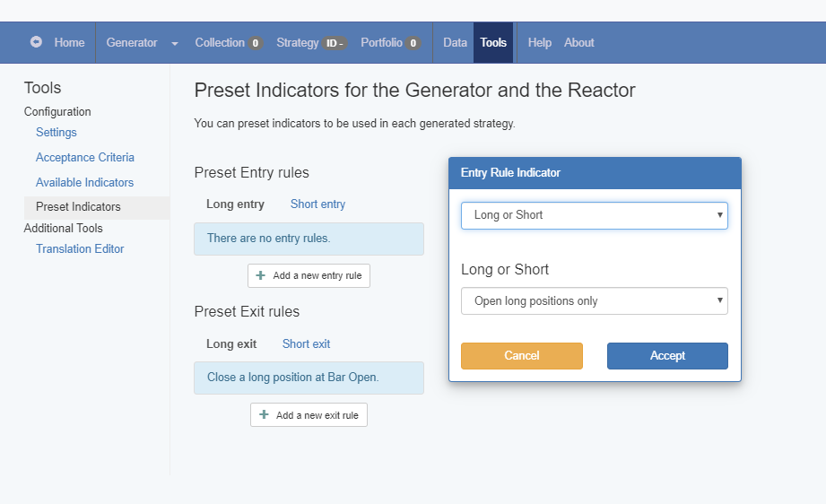Expand the Long or Short indicator dropdown
This screenshot has height=504, width=826.
point(595,215)
